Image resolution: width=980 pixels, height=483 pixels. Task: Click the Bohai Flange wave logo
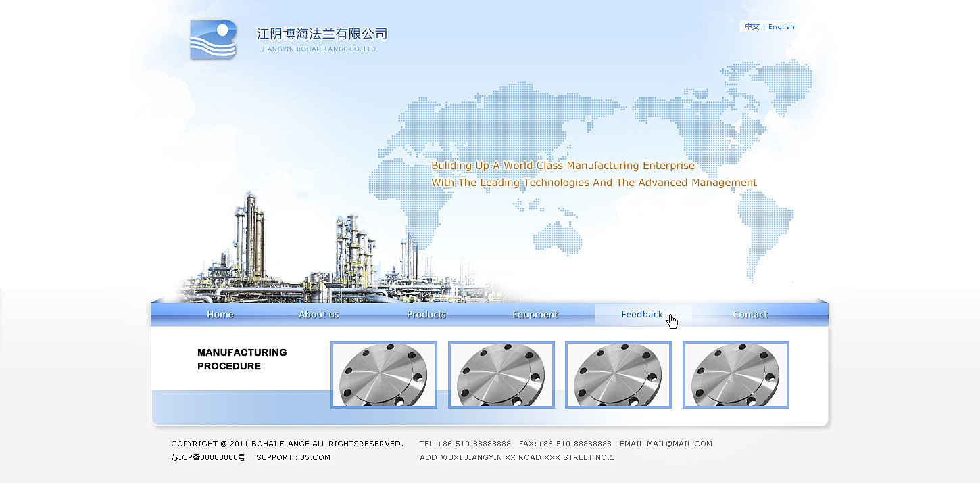tap(214, 40)
